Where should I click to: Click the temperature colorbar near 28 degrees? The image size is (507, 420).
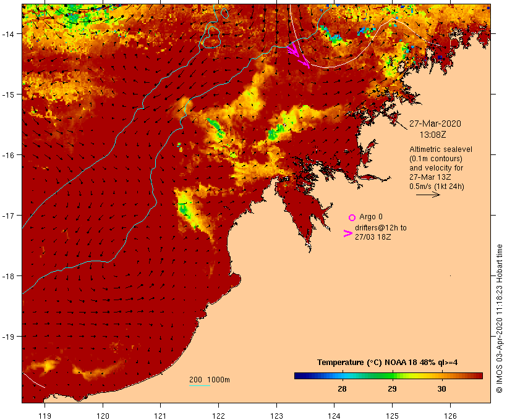pos(342,376)
